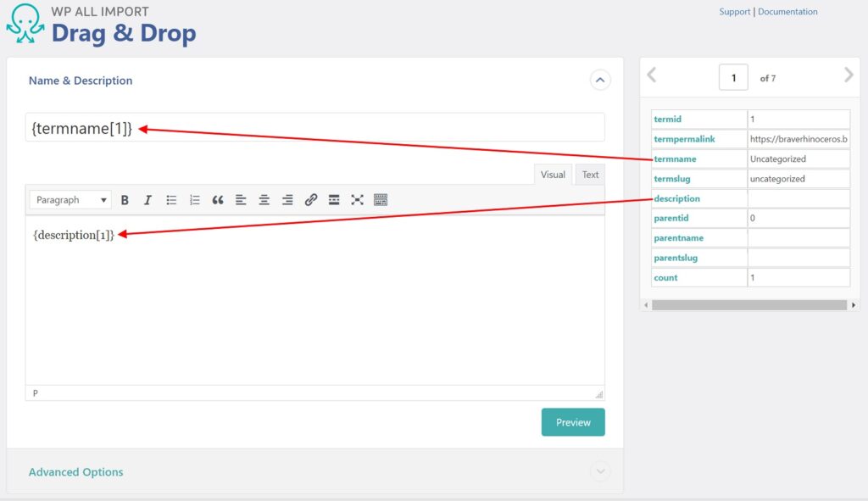Click the Preview button
Viewport: 868px width, 501px height.
click(573, 422)
